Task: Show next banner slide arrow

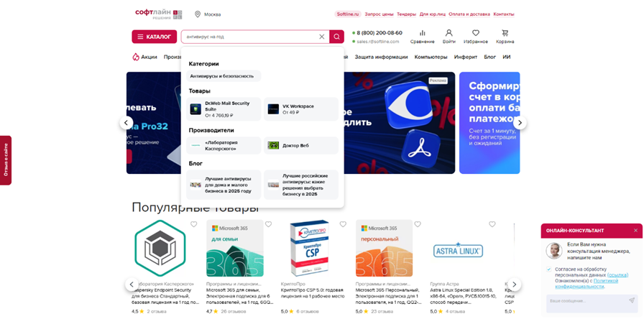Action: [x=520, y=122]
